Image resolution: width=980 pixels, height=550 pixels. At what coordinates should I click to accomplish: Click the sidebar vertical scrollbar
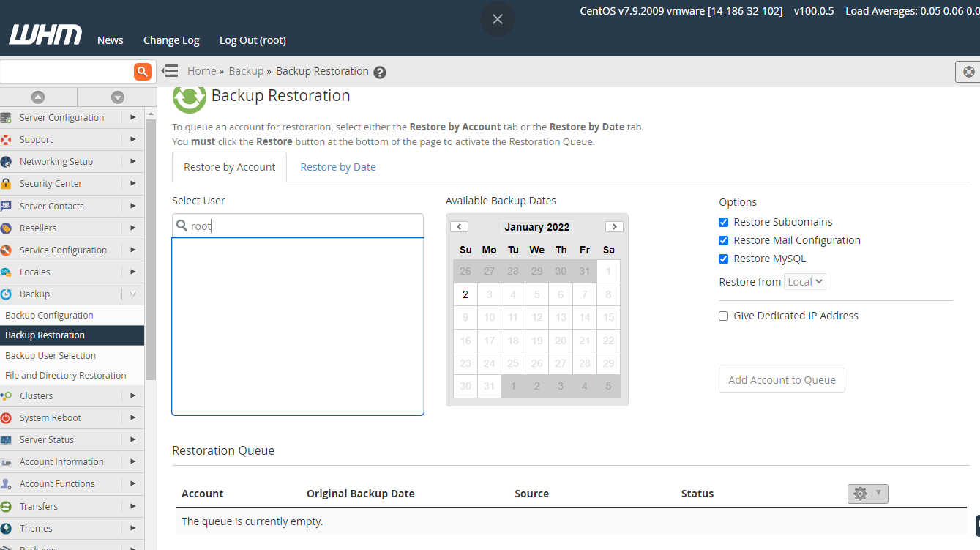[152, 249]
